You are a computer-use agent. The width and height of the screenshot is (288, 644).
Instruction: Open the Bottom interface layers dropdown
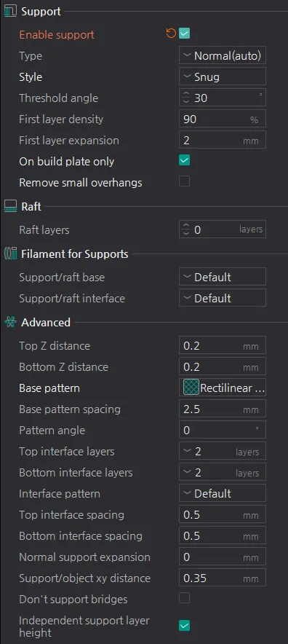[x=223, y=472]
